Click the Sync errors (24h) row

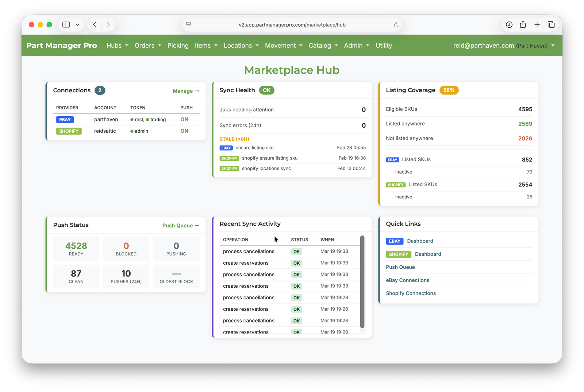tap(292, 125)
